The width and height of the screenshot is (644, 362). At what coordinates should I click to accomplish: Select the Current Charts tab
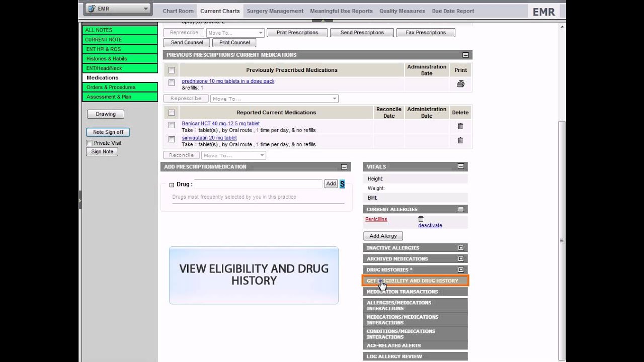[220, 11]
